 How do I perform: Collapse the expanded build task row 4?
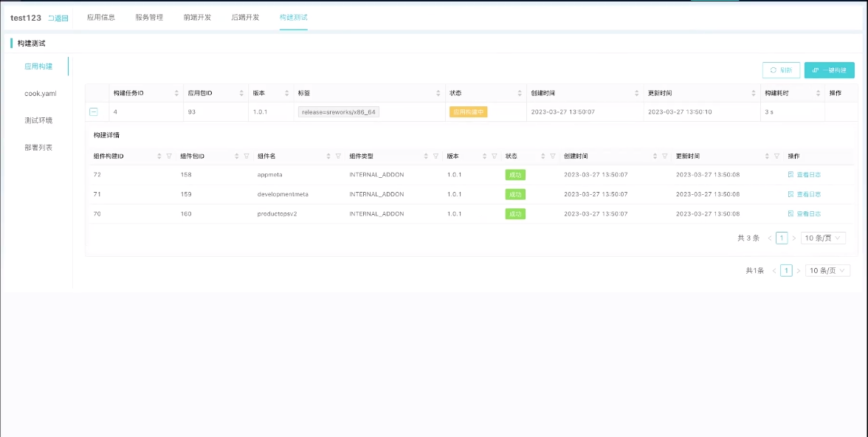(94, 111)
